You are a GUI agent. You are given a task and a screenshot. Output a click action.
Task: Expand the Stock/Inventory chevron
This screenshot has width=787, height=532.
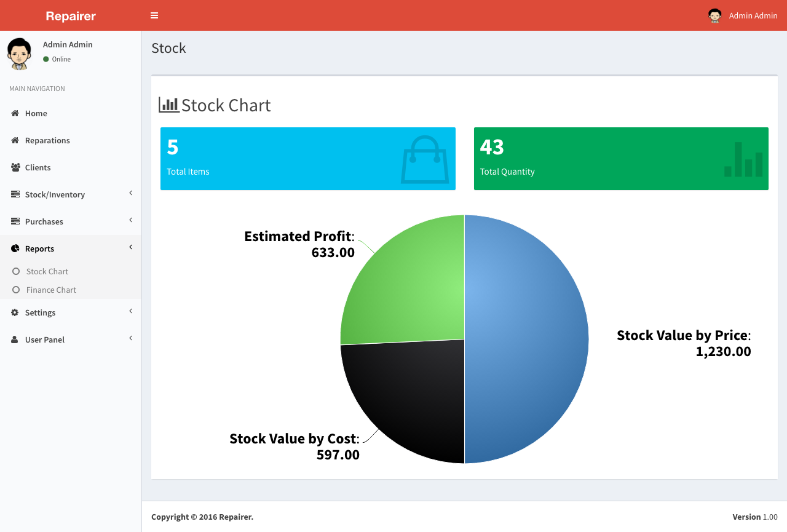pos(130,194)
